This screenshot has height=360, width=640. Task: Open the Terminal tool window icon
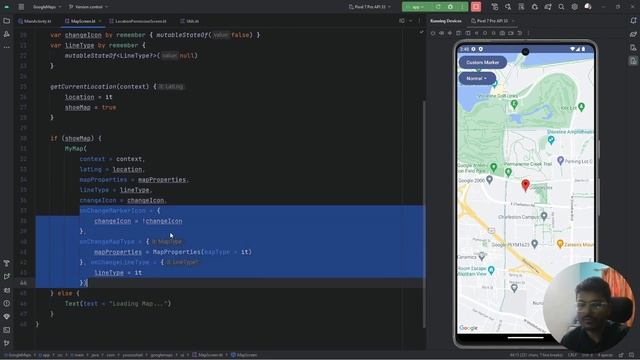7,330
